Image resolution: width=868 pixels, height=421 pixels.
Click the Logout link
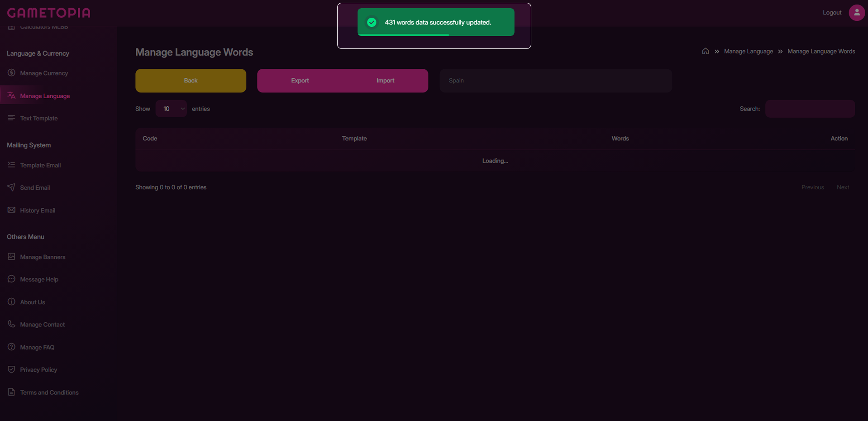click(x=832, y=13)
